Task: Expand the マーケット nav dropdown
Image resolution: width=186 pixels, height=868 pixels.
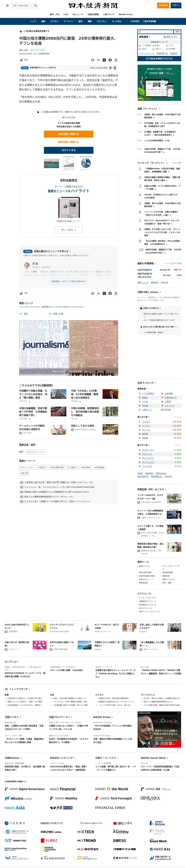Action: [x=69, y=21]
